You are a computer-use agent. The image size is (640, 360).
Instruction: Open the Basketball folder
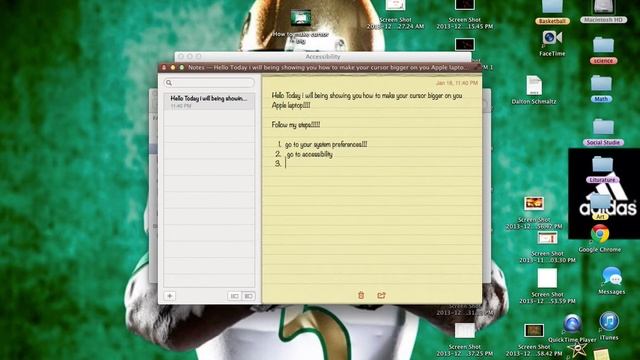point(552,12)
